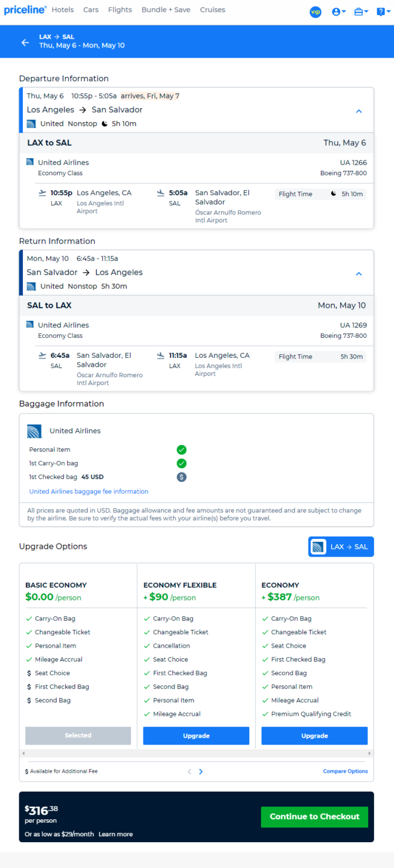Click the overnight moon icon in departure summary
This screenshot has height=868, width=394.
tap(105, 124)
